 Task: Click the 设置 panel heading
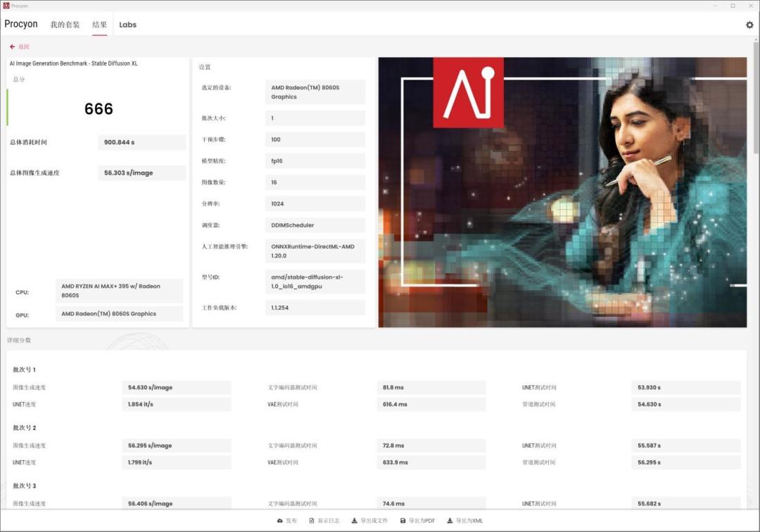(x=205, y=67)
